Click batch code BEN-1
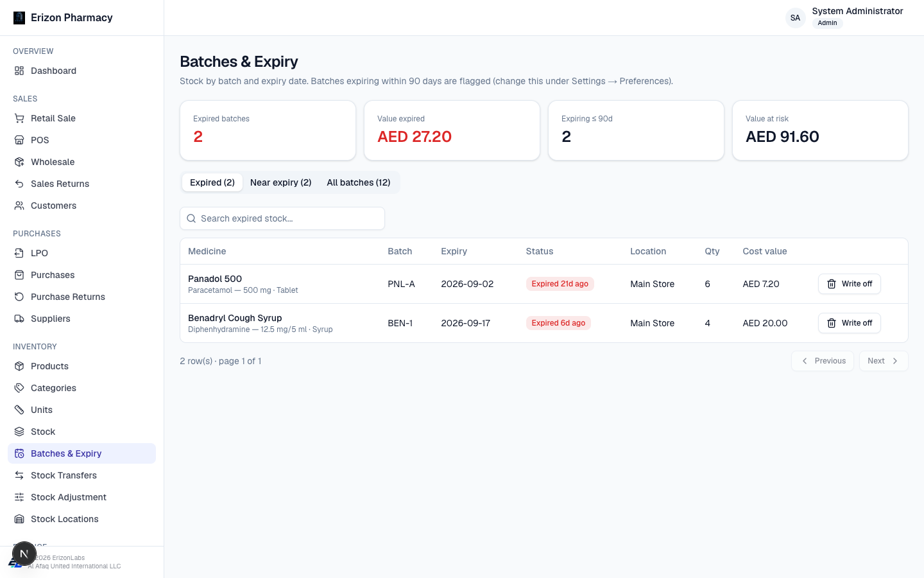Image resolution: width=924 pixels, height=578 pixels. click(400, 323)
